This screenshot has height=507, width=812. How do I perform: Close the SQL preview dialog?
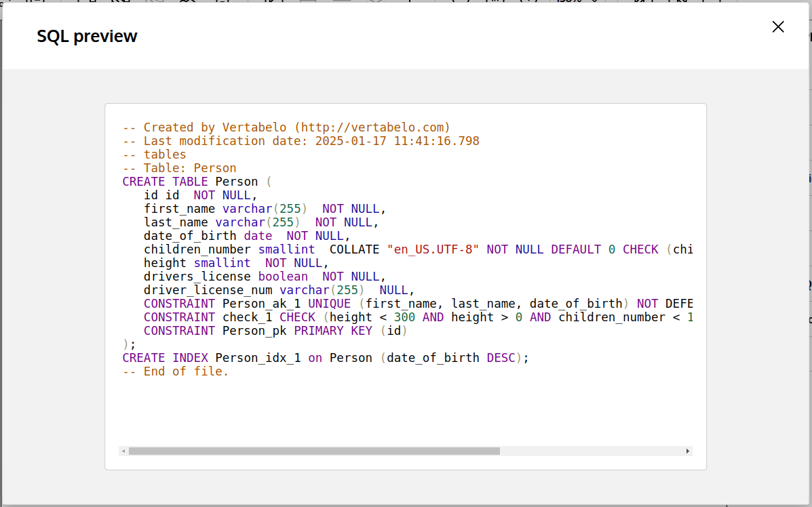tap(777, 27)
